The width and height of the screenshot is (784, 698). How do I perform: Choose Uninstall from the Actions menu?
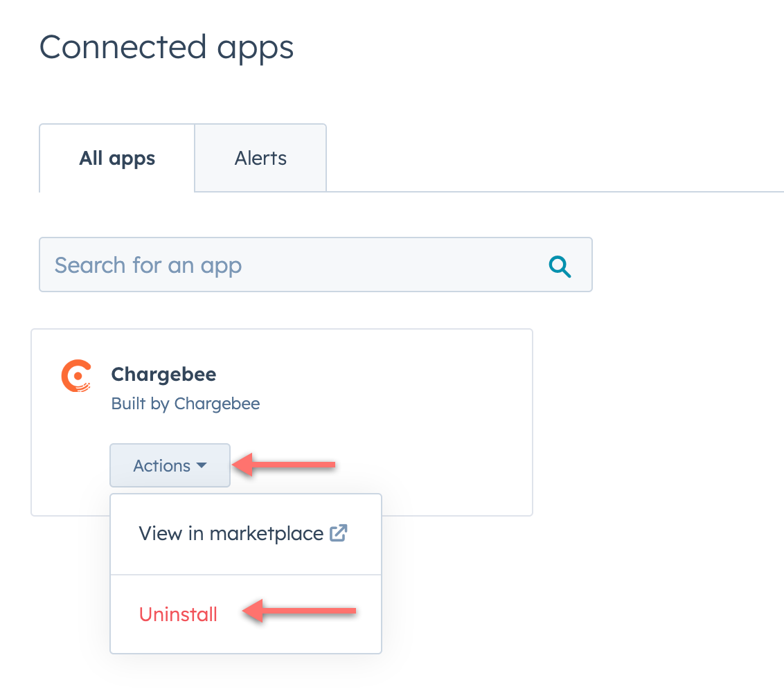point(178,614)
